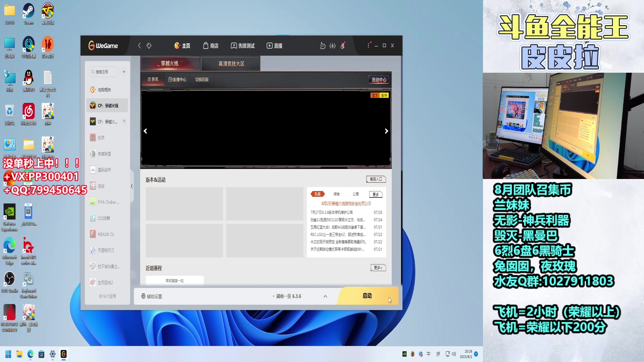Click 更多 in the news panel
This screenshot has width=644, height=362.
coord(376,194)
